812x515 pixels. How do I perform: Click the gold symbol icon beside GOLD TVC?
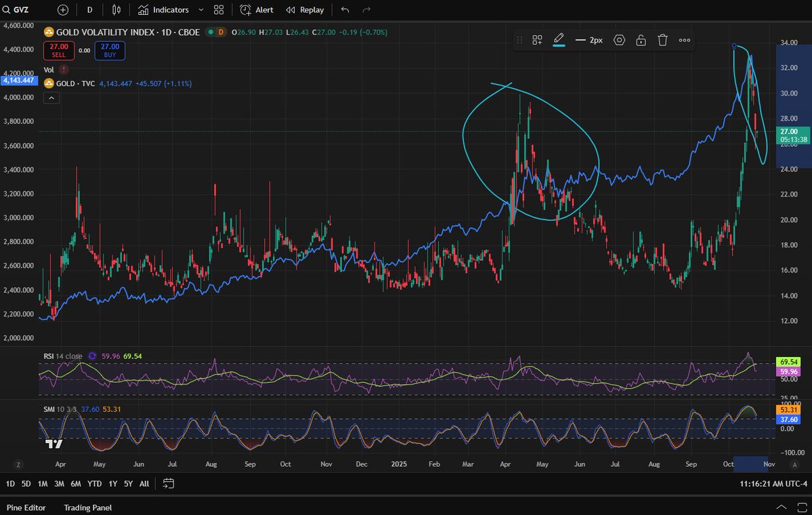click(x=49, y=83)
